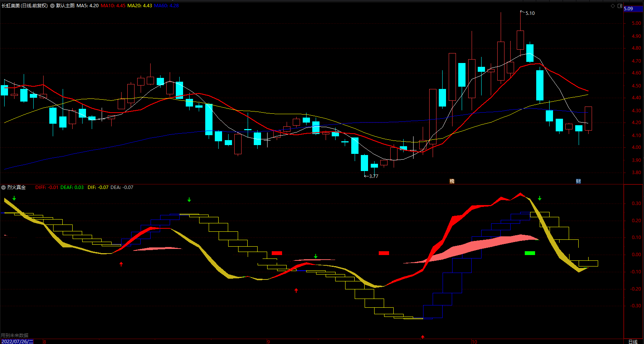644x344 pixels.
Task: Click the 5.10 high price annotation
Action: tap(530, 13)
